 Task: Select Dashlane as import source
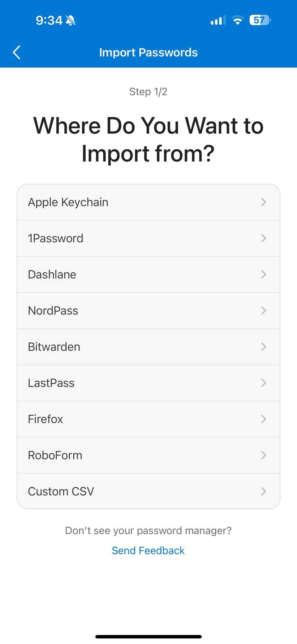pos(148,274)
